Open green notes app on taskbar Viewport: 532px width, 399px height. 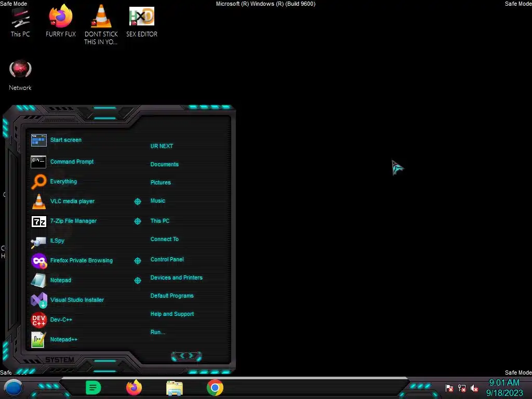pos(94,388)
